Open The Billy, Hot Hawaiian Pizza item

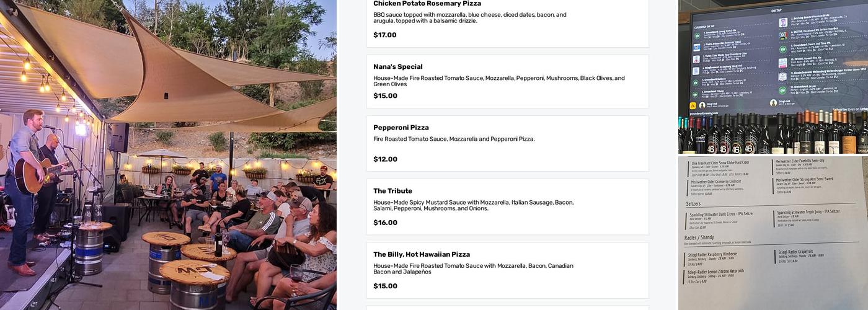point(422,254)
